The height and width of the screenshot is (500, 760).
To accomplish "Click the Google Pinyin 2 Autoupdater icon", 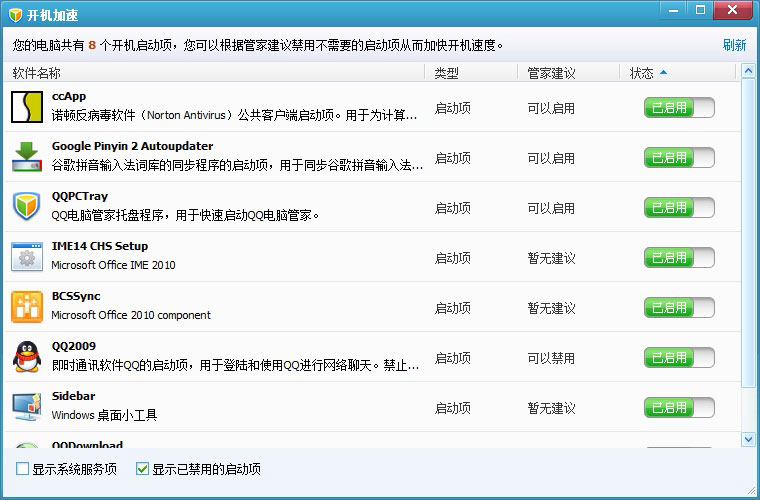I will (x=27, y=156).
